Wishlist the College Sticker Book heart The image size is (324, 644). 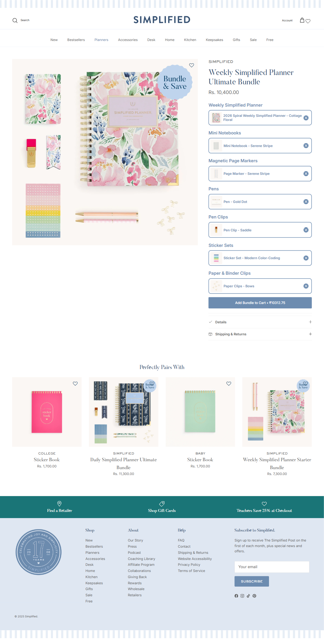coord(75,384)
